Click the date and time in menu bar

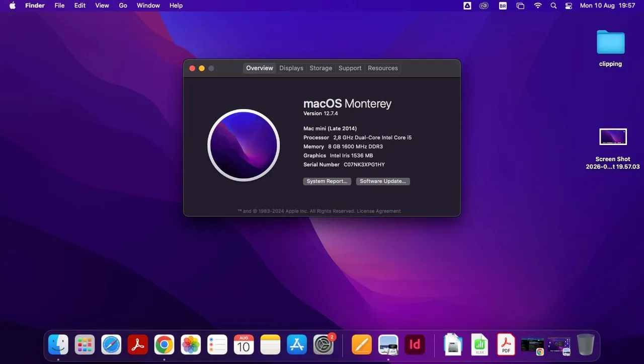pyautogui.click(x=607, y=6)
